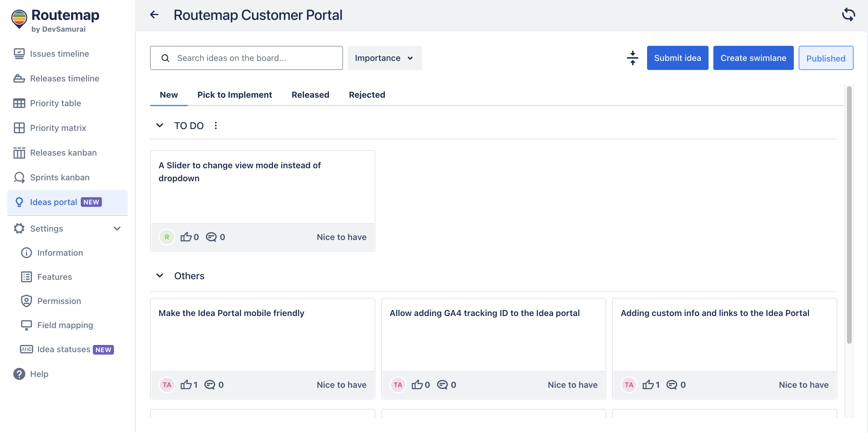The height and width of the screenshot is (433, 868).
Task: Switch to the Pick to Implement tab
Action: point(234,95)
